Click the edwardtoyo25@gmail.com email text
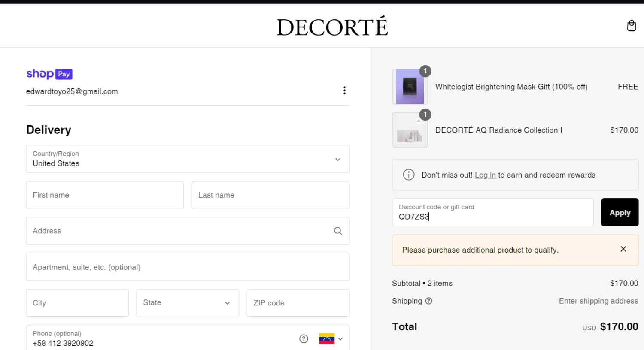Screen dimensions: 644x350 (72, 91)
